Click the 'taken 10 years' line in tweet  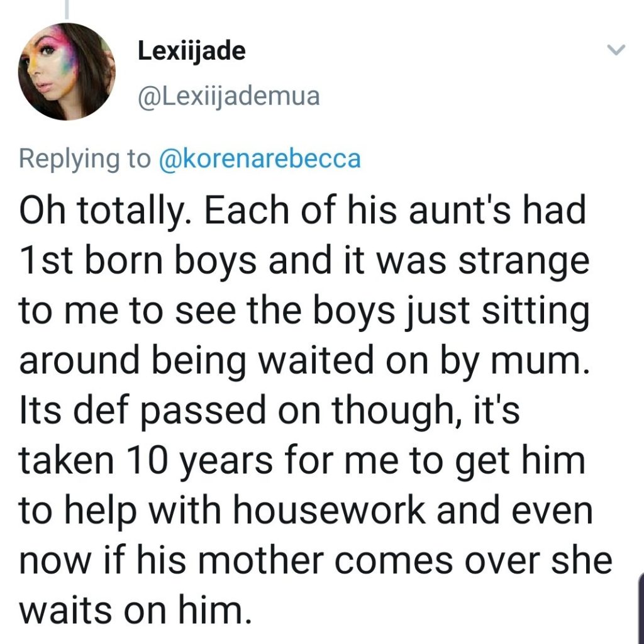click(x=146, y=461)
